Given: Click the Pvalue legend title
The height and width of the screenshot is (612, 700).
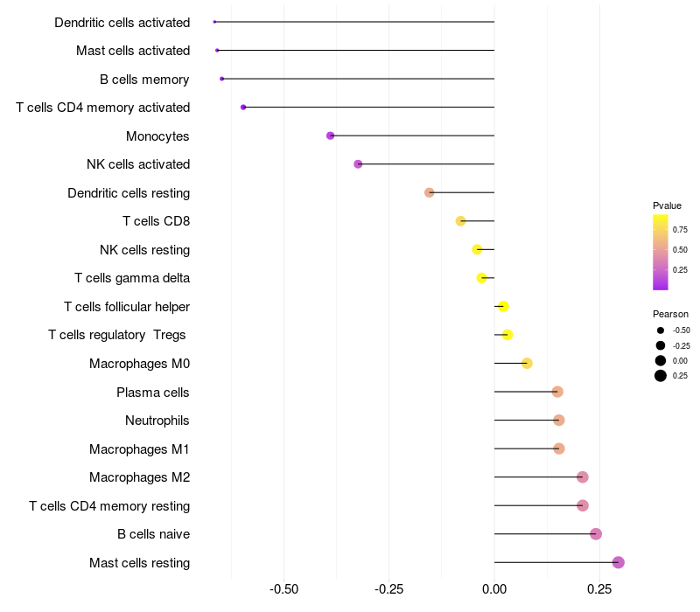Looking at the screenshot, I should point(667,205).
